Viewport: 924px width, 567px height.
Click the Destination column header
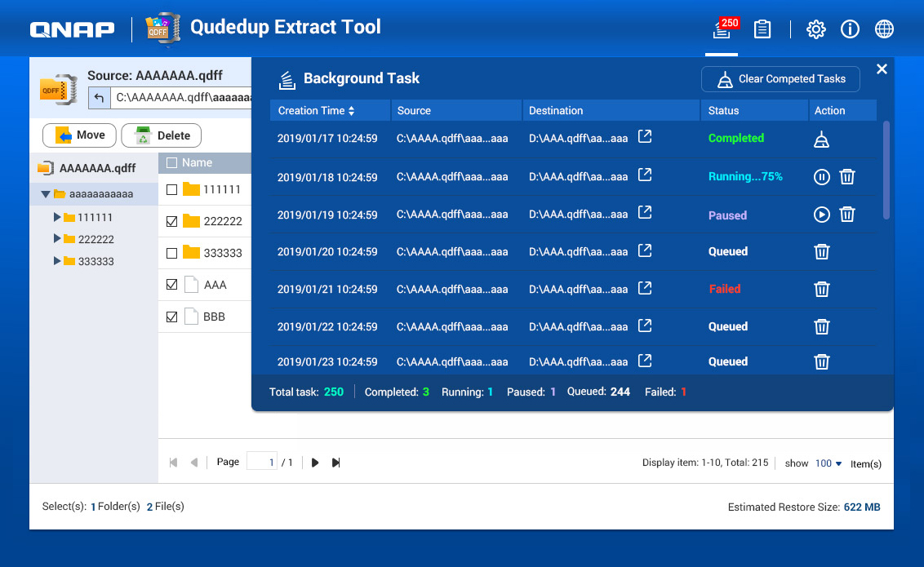tap(611, 111)
